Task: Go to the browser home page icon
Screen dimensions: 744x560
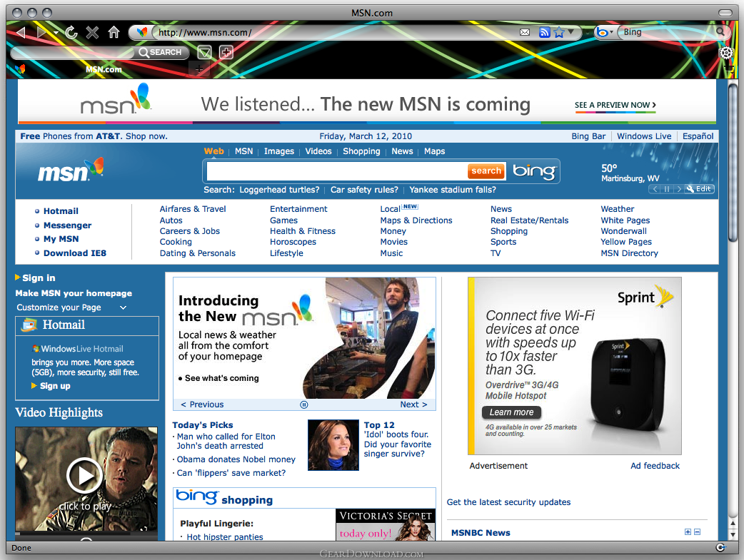Action: pyautogui.click(x=114, y=32)
